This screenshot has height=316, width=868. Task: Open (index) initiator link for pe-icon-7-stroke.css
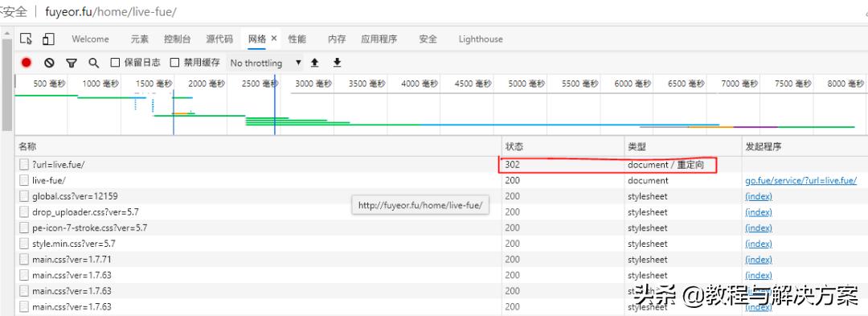[x=759, y=228]
